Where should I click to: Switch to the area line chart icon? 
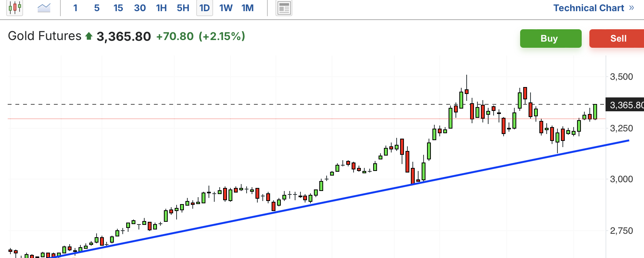point(44,8)
